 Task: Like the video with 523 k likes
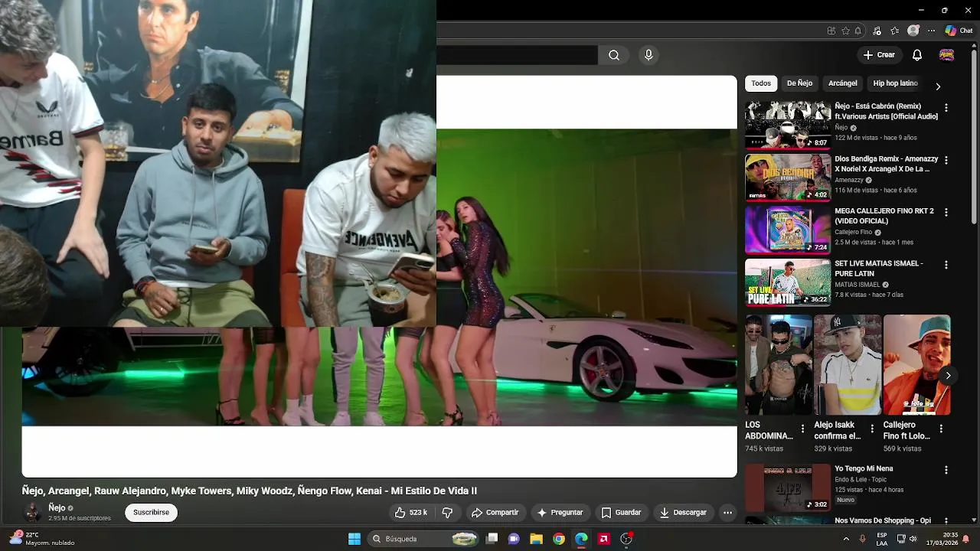pyautogui.click(x=411, y=513)
